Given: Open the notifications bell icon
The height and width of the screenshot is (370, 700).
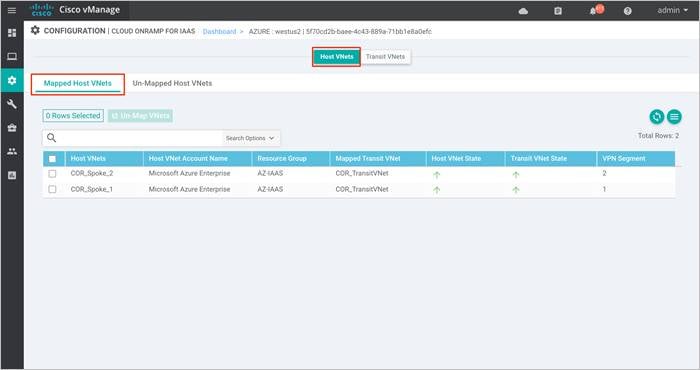Looking at the screenshot, I should (593, 11).
